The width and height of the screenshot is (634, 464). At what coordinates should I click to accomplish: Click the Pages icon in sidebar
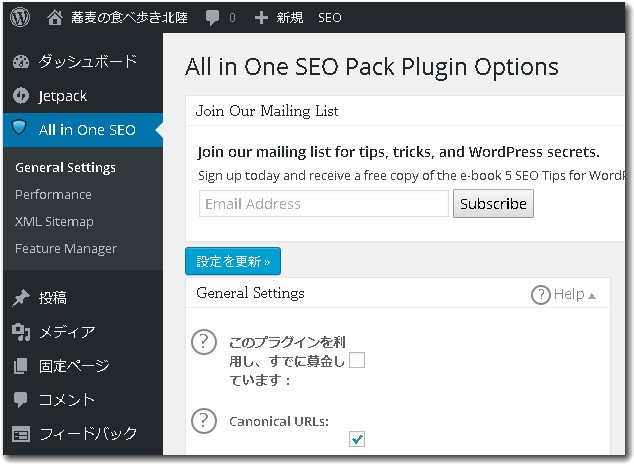(x=20, y=366)
